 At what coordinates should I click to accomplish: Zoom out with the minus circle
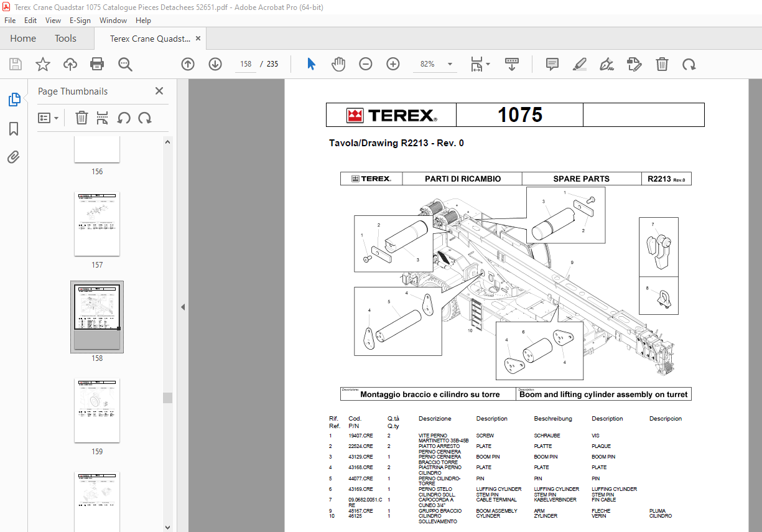click(x=366, y=64)
